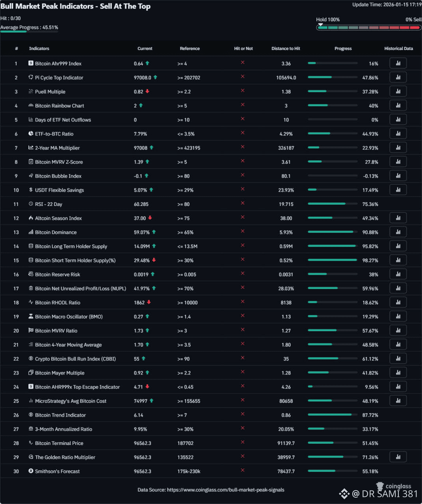The width and height of the screenshot is (422, 504).
Task: Open historical data chart for AHR999x Top Escape Indicator
Action: pos(398,387)
